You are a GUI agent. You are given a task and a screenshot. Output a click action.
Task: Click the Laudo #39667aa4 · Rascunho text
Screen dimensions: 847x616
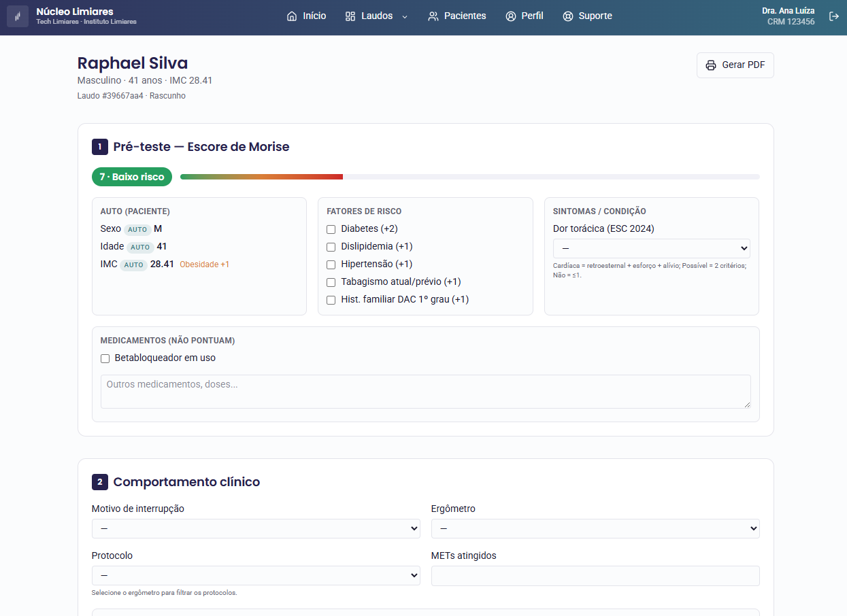pos(131,96)
